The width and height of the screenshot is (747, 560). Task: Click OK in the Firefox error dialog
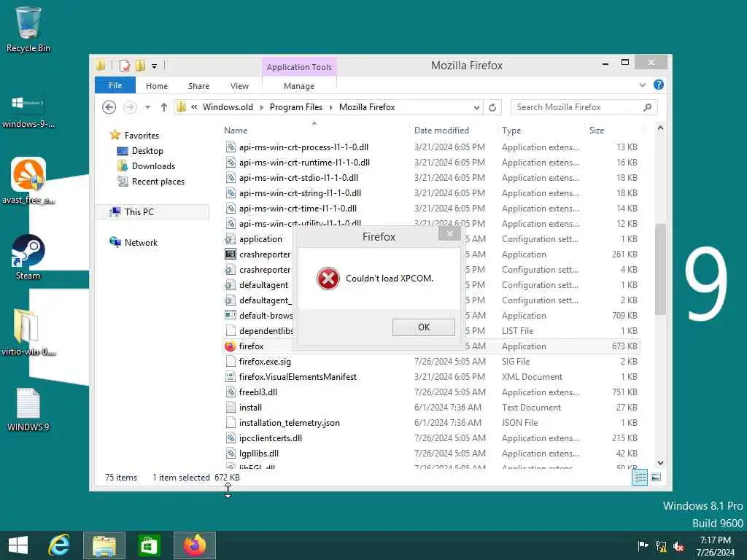424,327
